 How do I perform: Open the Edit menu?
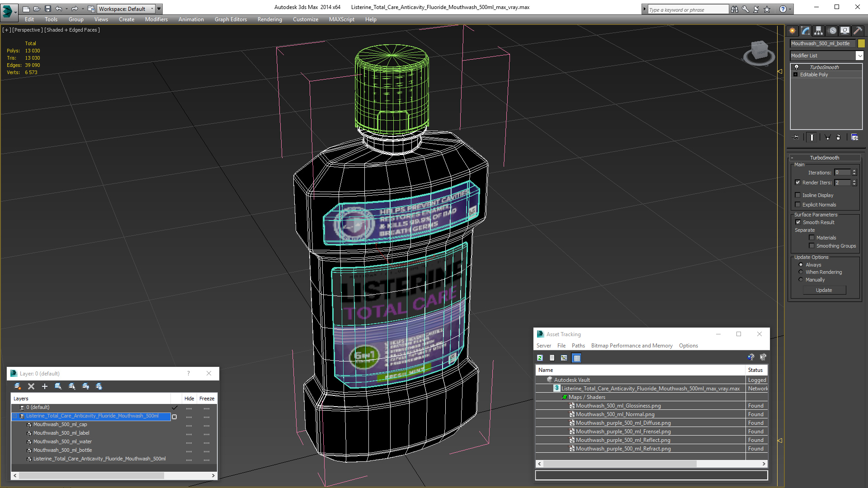29,19
